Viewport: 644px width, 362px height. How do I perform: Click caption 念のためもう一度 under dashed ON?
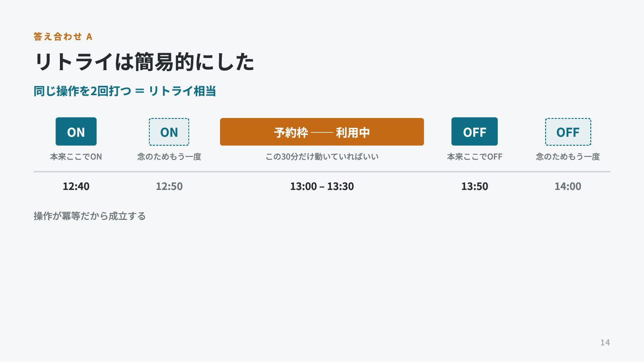pos(169,157)
